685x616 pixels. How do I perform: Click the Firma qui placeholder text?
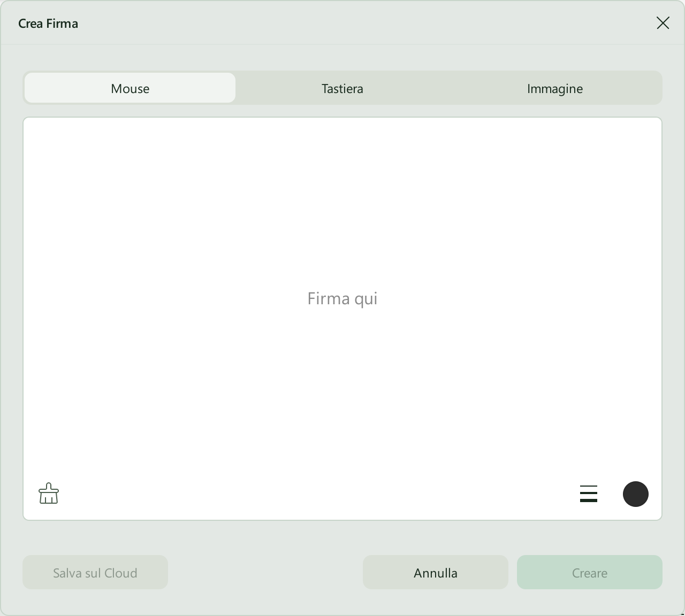342,298
